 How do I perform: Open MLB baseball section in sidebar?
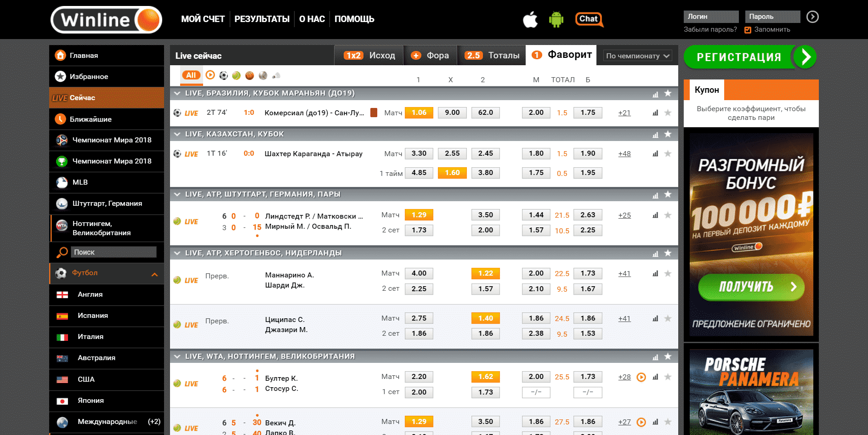tap(107, 182)
